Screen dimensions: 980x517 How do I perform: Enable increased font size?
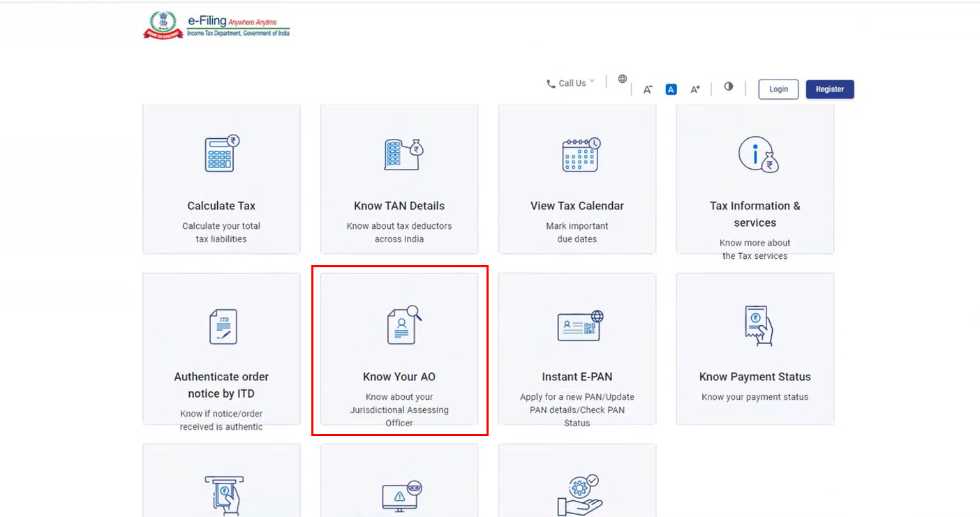(x=695, y=89)
